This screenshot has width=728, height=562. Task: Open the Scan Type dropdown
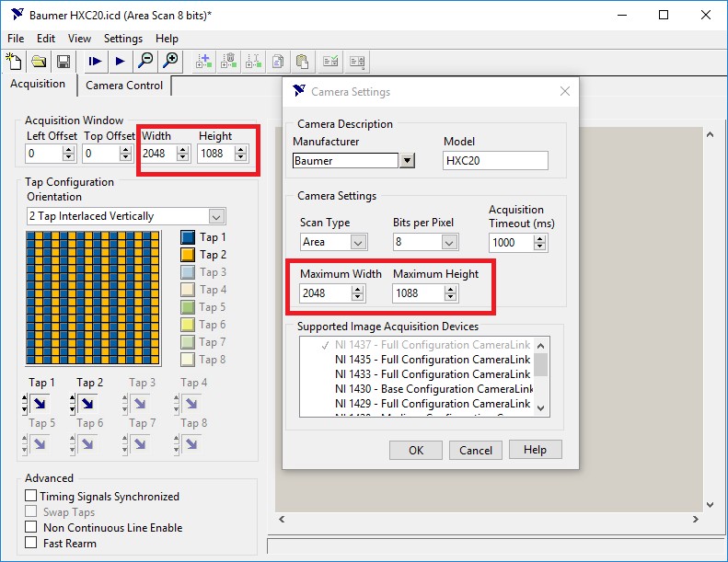[x=358, y=242]
